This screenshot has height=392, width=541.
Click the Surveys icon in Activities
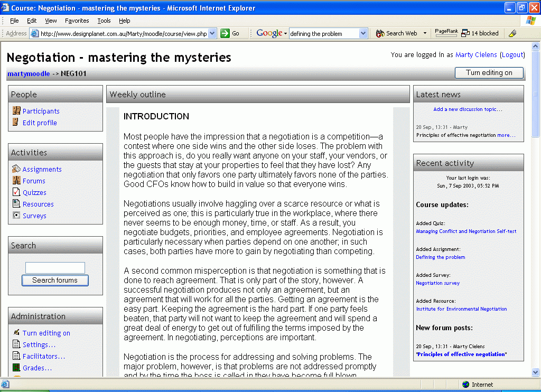pos(16,216)
